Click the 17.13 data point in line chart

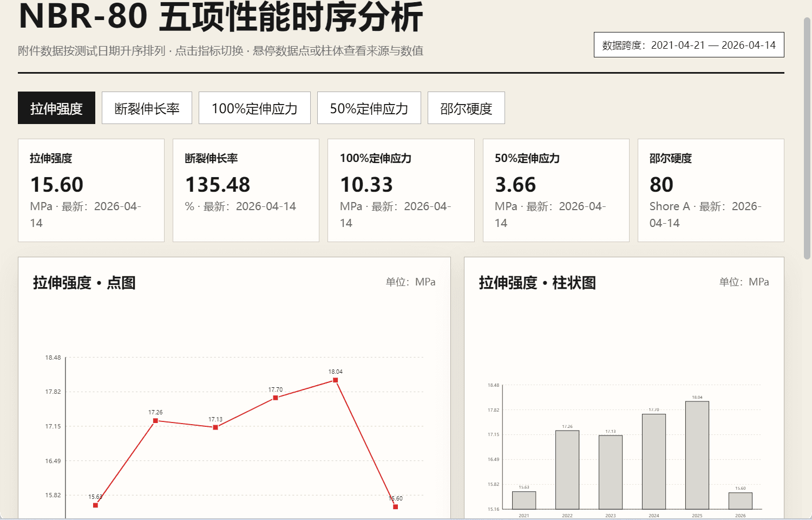215,427
